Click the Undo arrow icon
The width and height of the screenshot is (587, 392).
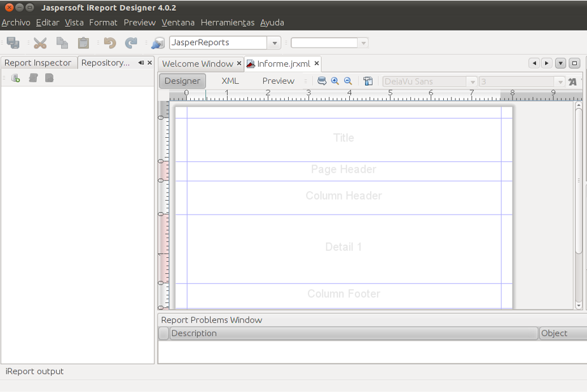(x=109, y=43)
